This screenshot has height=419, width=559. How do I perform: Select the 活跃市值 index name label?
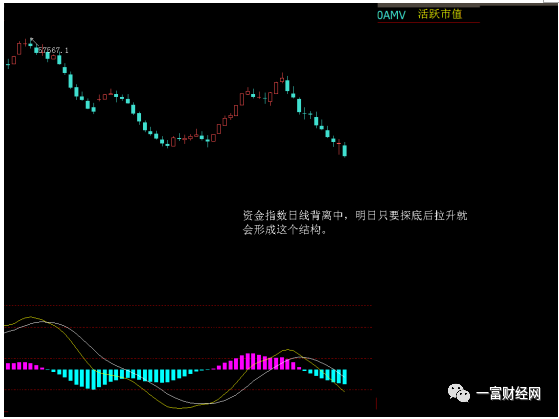coord(440,14)
